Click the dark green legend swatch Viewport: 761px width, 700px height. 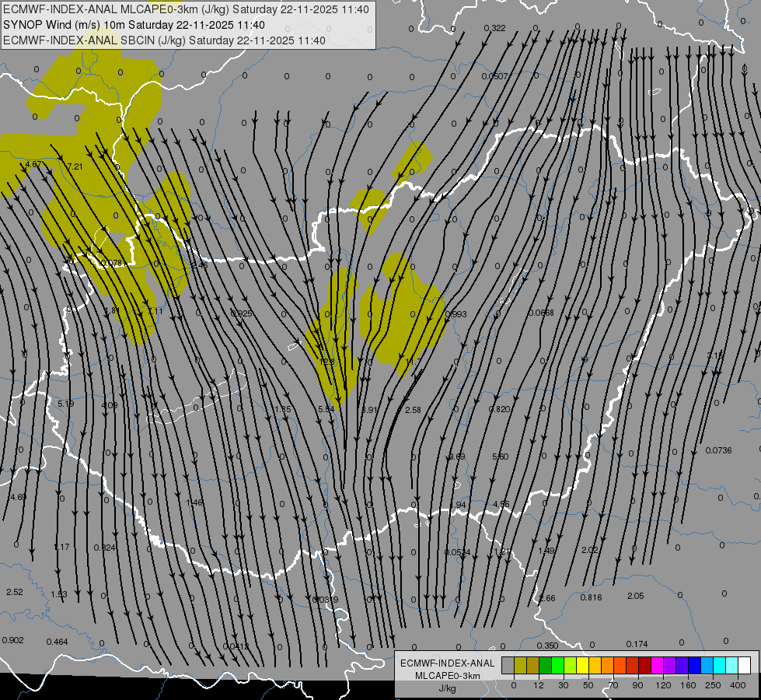546,665
